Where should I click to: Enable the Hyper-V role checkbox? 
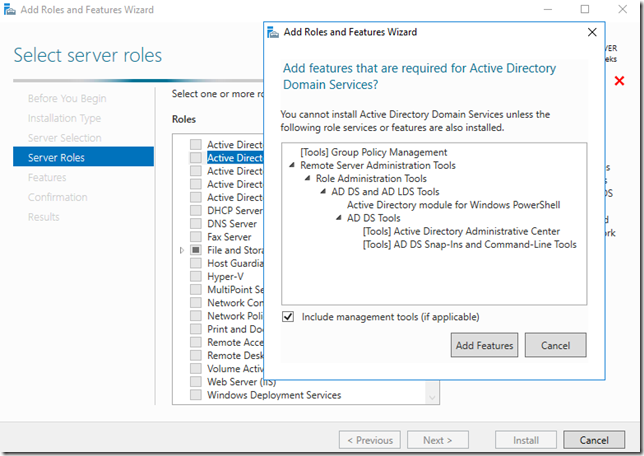[196, 276]
